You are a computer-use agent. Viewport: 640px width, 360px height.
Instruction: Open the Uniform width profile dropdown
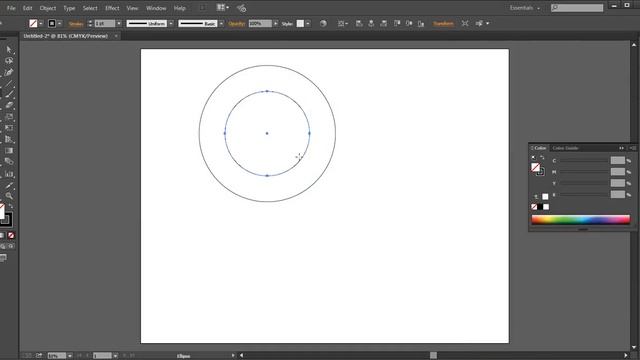pyautogui.click(x=171, y=24)
